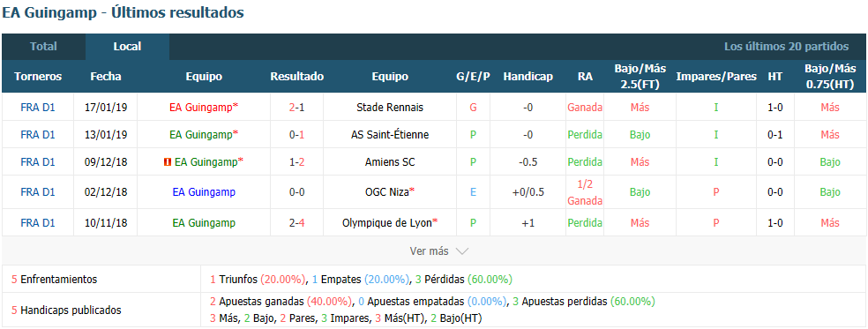The image size is (868, 329).
Task: Click the red card icon beside EA Guingamp
Action: click(x=167, y=161)
